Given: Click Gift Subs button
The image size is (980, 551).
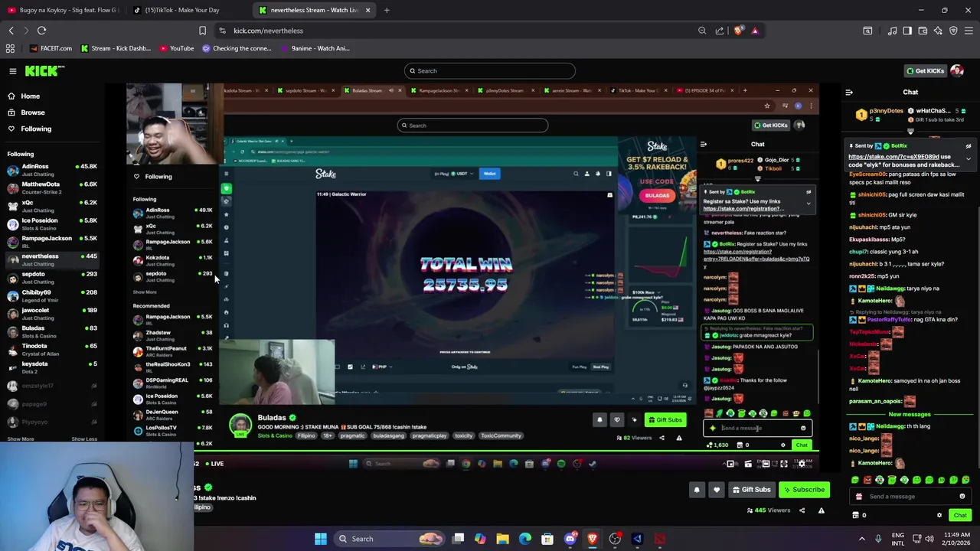Looking at the screenshot, I should (750, 490).
